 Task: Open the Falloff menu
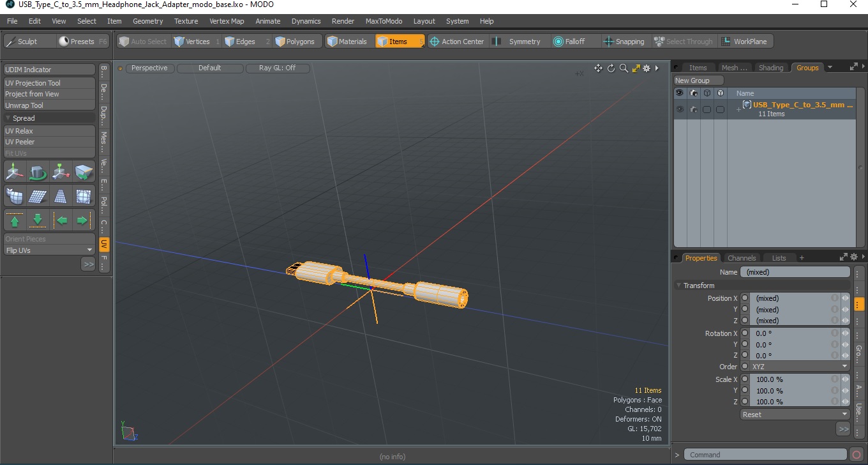tap(575, 42)
